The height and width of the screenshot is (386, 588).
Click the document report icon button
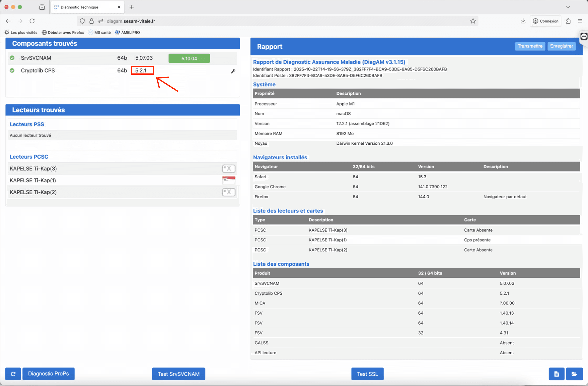point(556,374)
